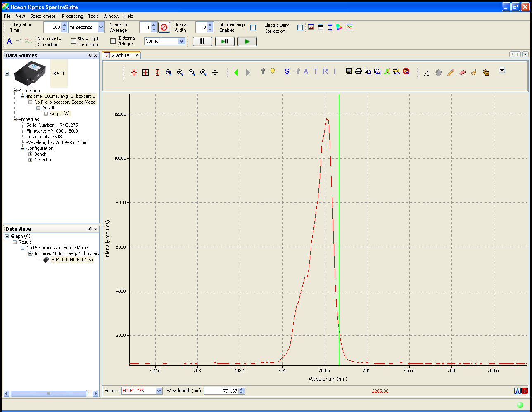Open the Tools menu
Screen dimensions: 532x412
click(x=93, y=16)
